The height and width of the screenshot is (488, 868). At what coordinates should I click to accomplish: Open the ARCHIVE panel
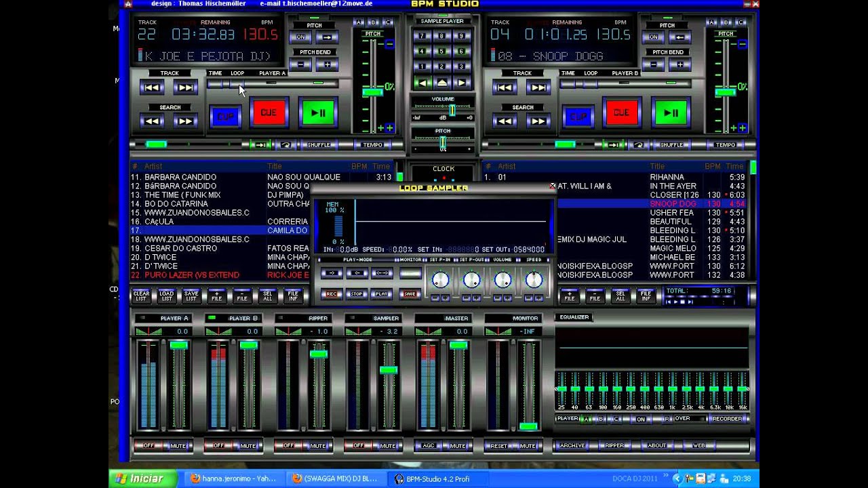(x=572, y=445)
